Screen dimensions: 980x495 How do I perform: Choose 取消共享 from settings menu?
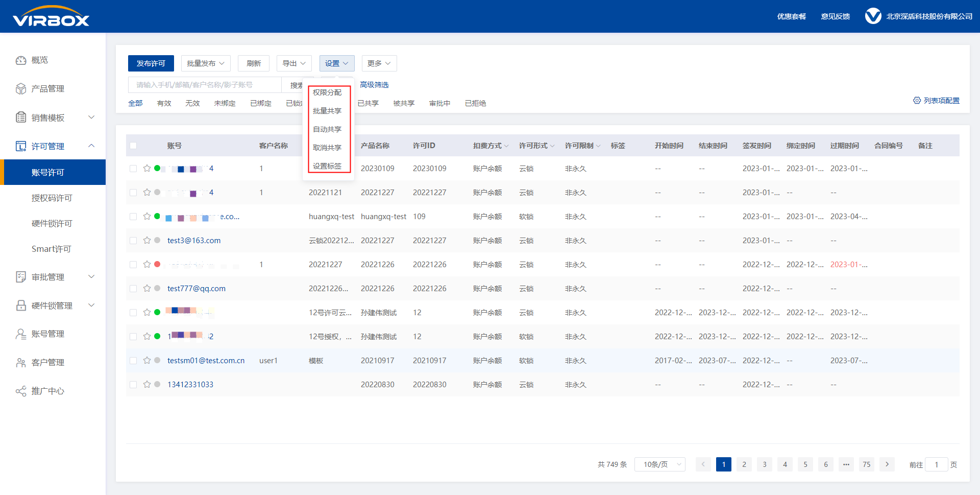(327, 148)
